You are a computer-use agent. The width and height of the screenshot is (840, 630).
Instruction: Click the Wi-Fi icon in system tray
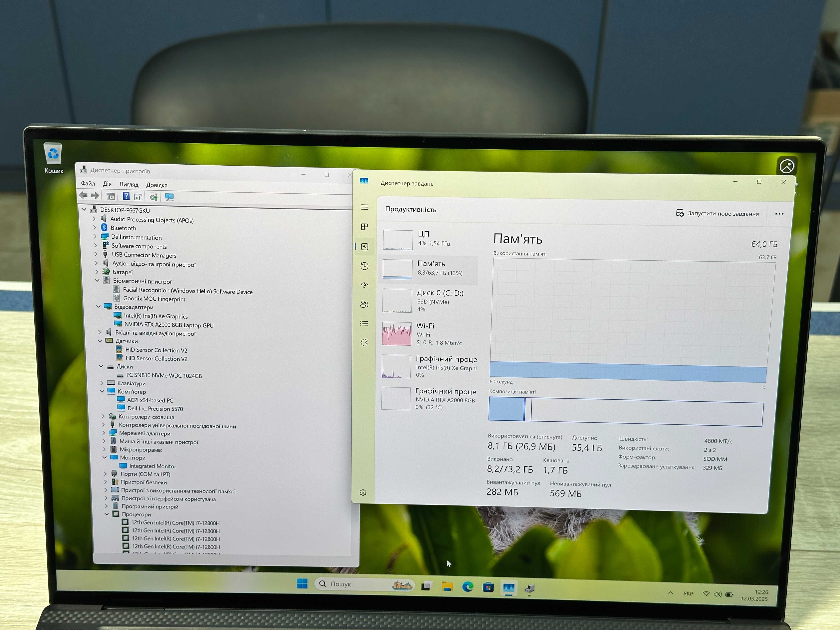click(706, 594)
